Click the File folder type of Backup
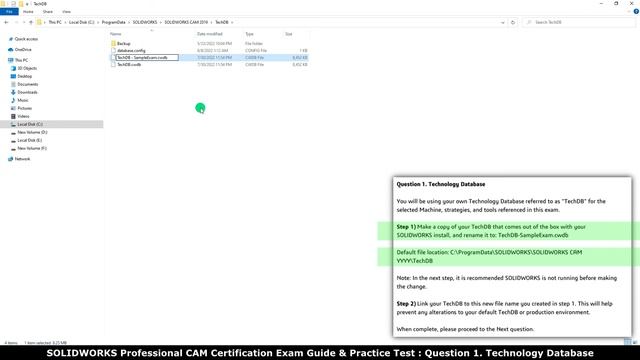640x360 pixels. pos(254,44)
